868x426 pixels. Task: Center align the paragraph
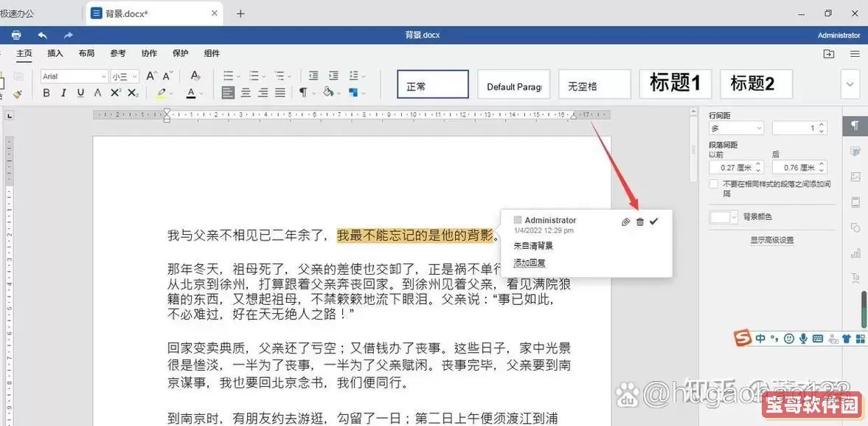(x=246, y=92)
